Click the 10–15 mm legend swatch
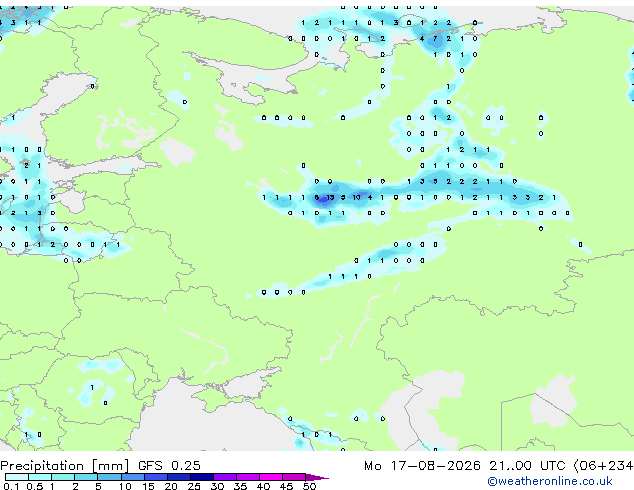This screenshot has width=634, height=490. pyautogui.click(x=132, y=477)
